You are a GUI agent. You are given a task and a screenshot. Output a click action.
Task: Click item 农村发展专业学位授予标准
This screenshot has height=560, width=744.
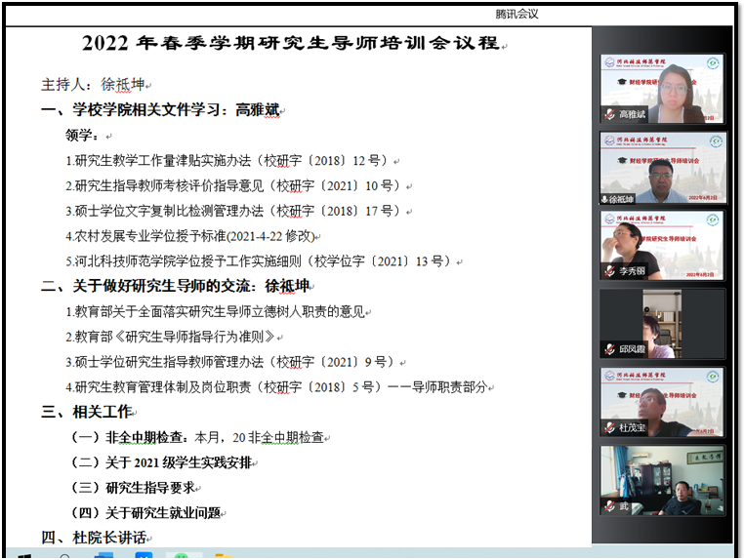tap(194, 235)
